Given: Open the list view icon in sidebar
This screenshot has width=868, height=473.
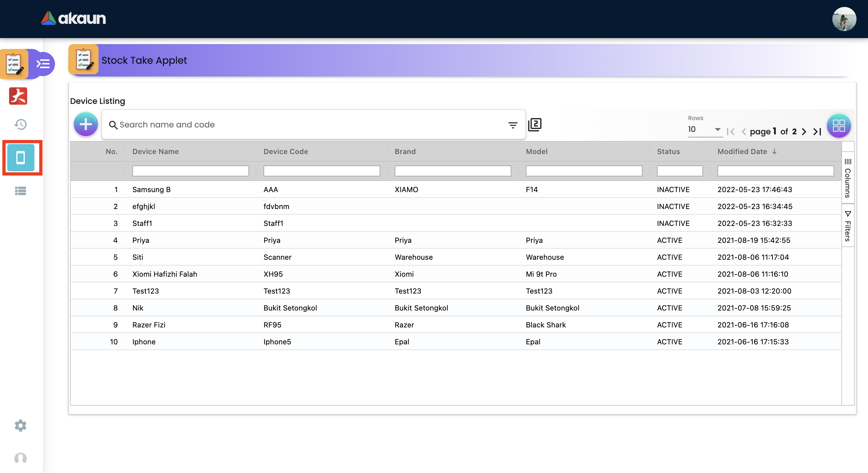Looking at the screenshot, I should click(21, 191).
